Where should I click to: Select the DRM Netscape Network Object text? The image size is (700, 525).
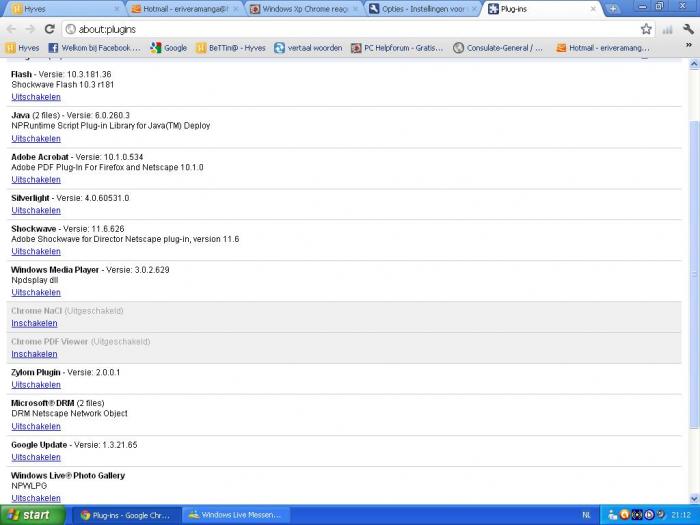[69, 413]
